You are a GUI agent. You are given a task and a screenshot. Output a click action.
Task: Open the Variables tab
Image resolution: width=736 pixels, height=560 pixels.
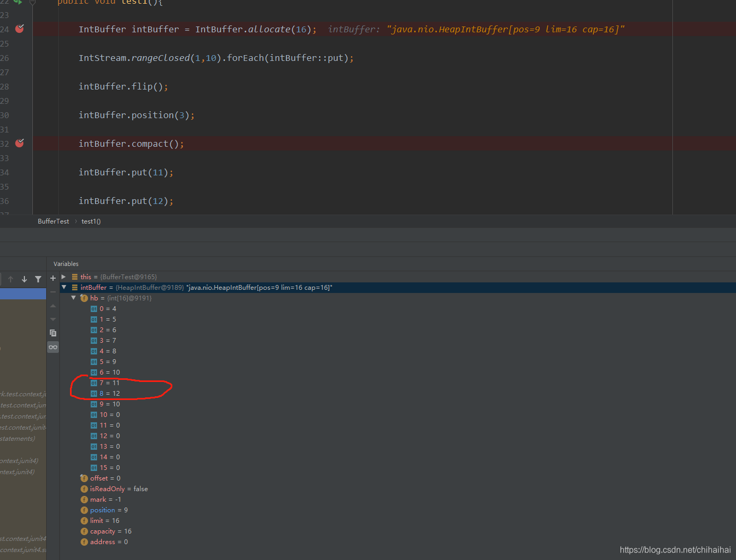pyautogui.click(x=66, y=264)
